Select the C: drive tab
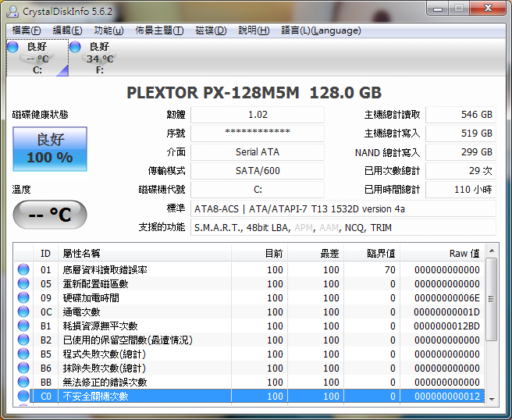Viewport: 512px width, 420px height. [x=37, y=58]
